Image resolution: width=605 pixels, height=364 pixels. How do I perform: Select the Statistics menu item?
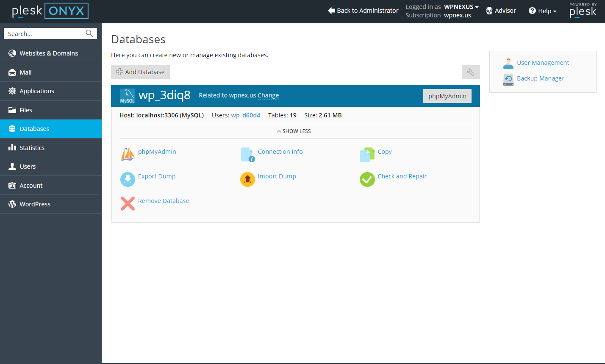51,148
